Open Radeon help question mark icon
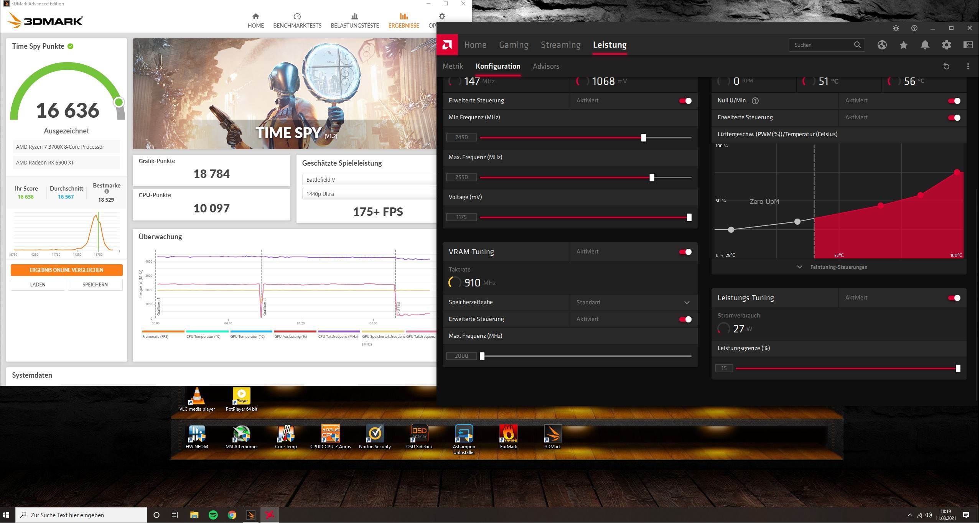The width and height of the screenshot is (980, 523). (x=914, y=28)
